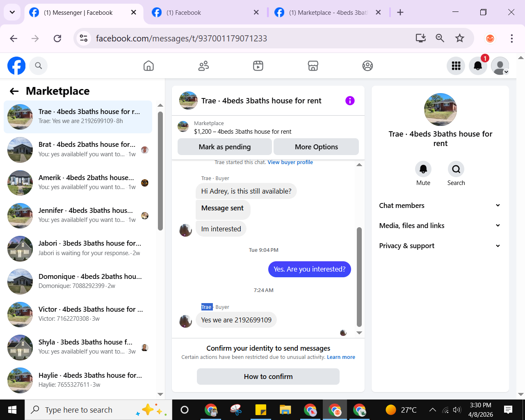Open Haylie 4beds 3baths conversation
525x420 pixels.
click(78, 380)
